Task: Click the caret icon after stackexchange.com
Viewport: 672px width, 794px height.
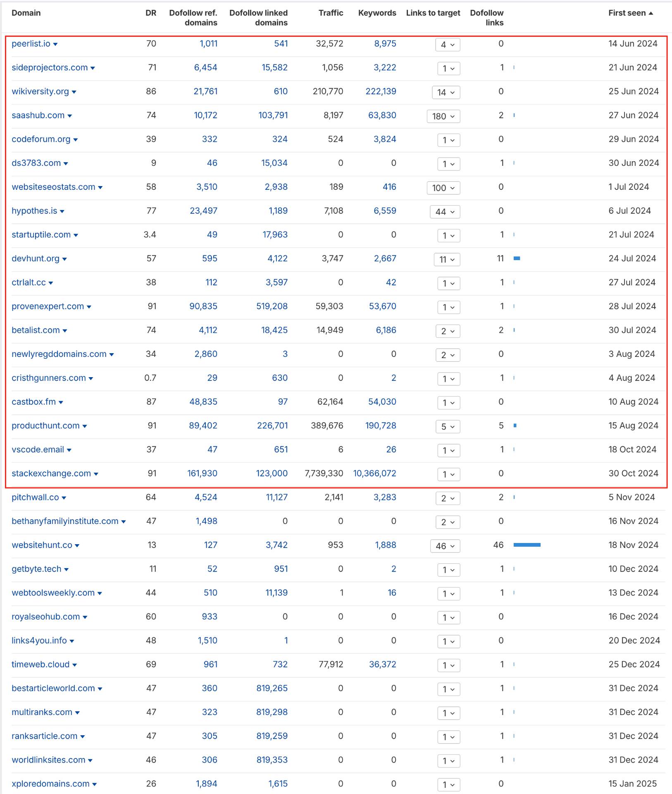Action: click(96, 474)
